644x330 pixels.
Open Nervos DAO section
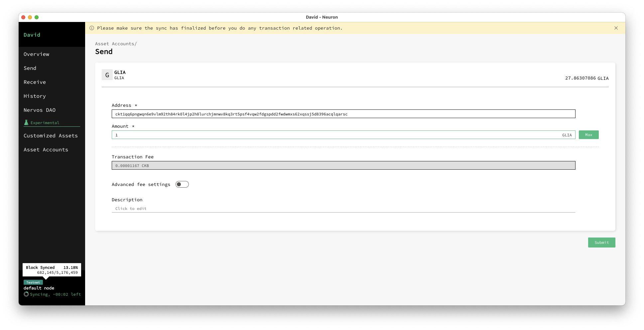coord(40,110)
